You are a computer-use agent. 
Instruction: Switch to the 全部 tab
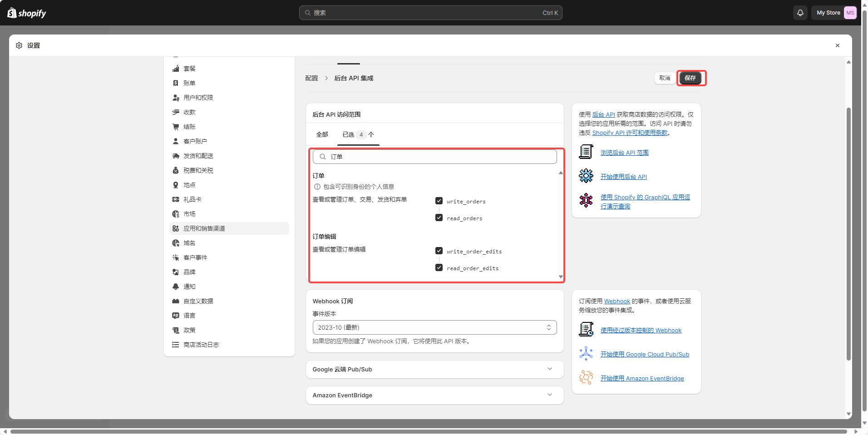[322, 134]
